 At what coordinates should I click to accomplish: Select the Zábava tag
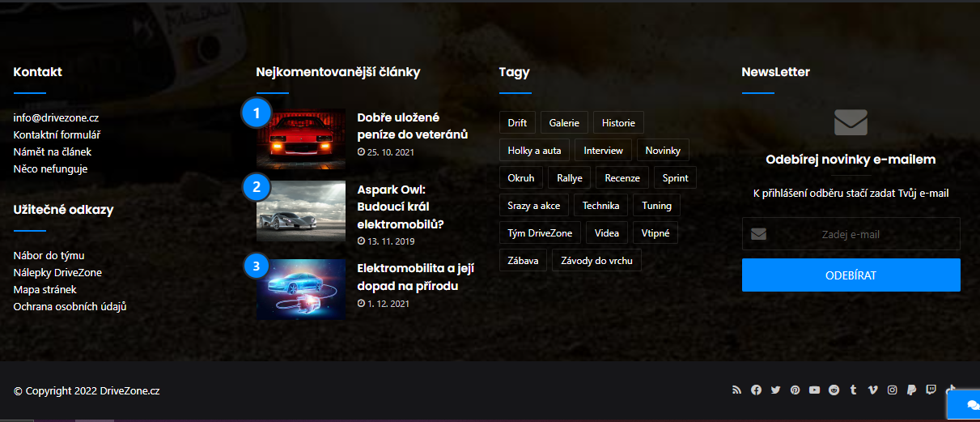[x=523, y=260]
